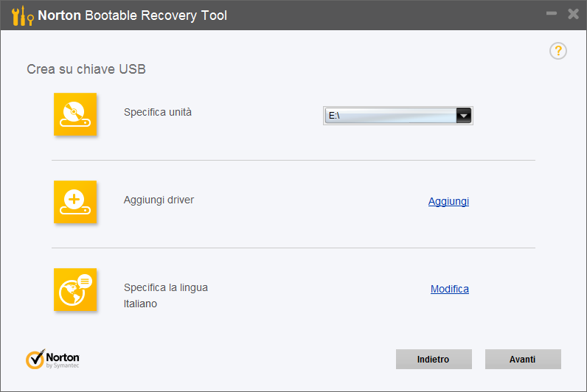Click the Specifica la lingua label
The image size is (587, 392).
[x=165, y=287]
